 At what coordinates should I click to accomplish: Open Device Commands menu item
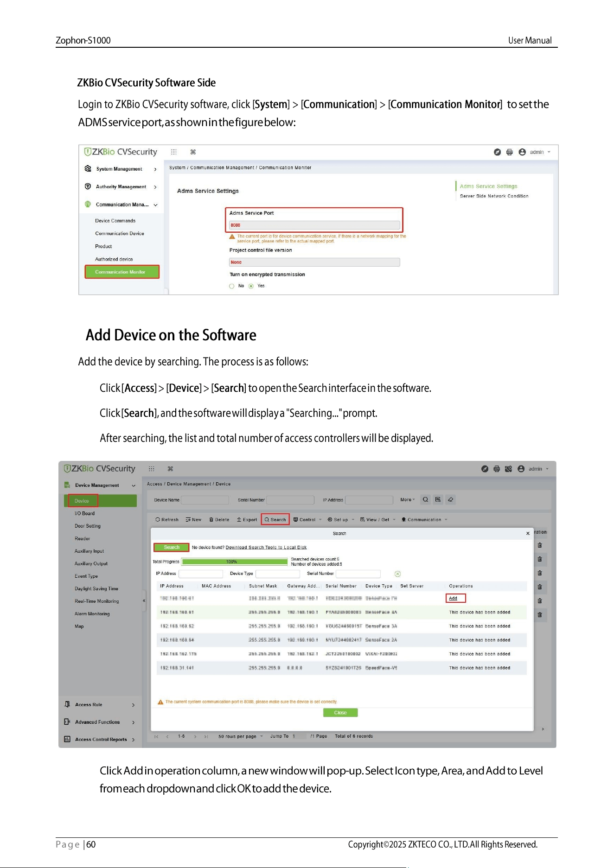[x=115, y=221]
